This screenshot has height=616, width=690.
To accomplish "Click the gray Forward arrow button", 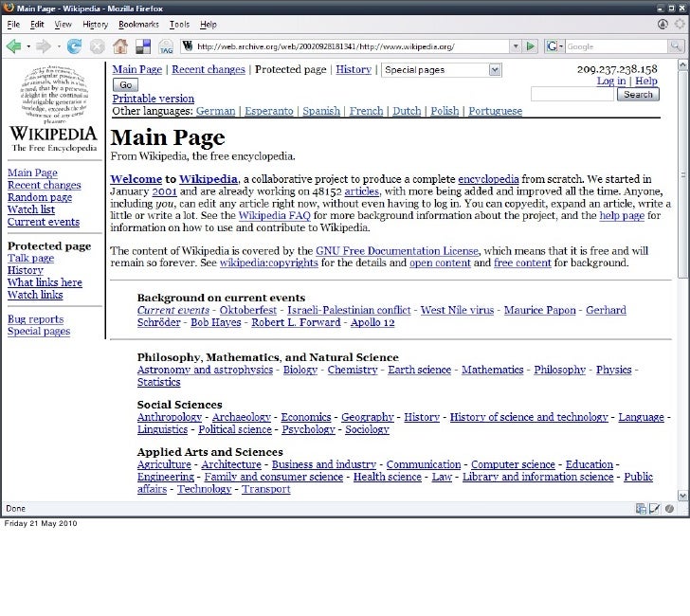I will point(44,46).
